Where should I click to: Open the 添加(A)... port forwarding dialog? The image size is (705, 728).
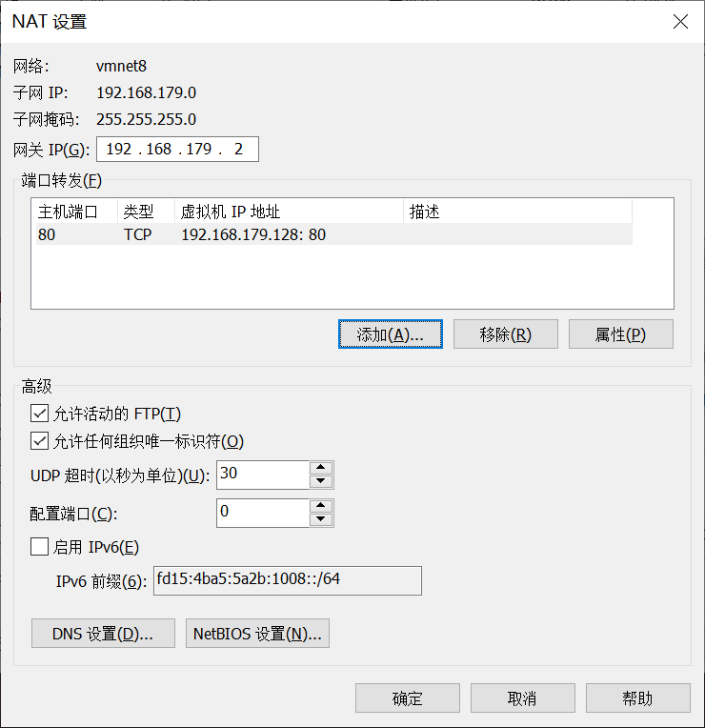click(391, 334)
